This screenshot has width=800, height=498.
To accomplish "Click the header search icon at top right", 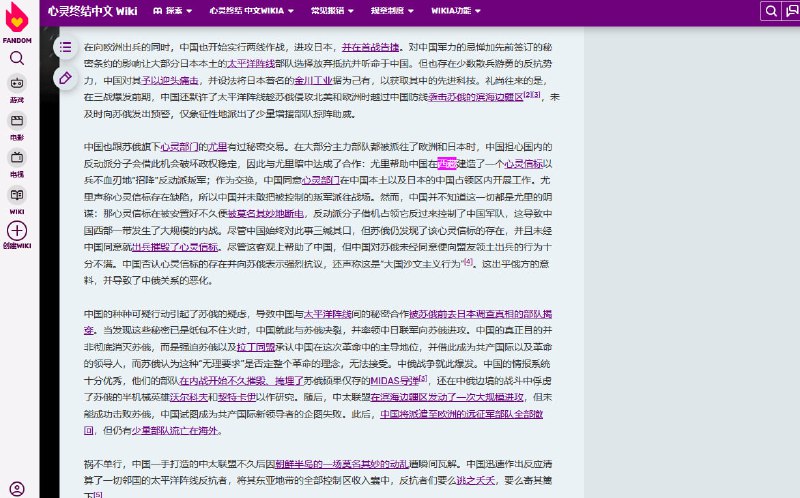I will [x=771, y=11].
